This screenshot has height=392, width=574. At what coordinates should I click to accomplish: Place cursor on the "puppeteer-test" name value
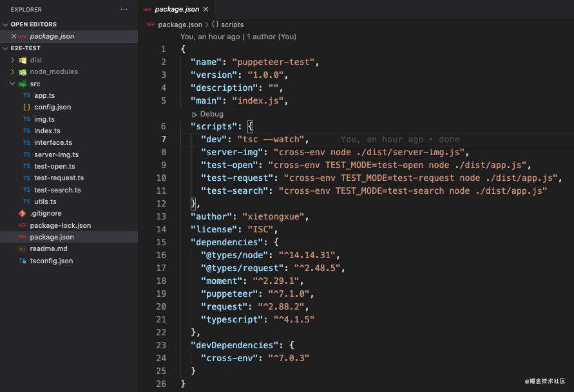point(273,62)
